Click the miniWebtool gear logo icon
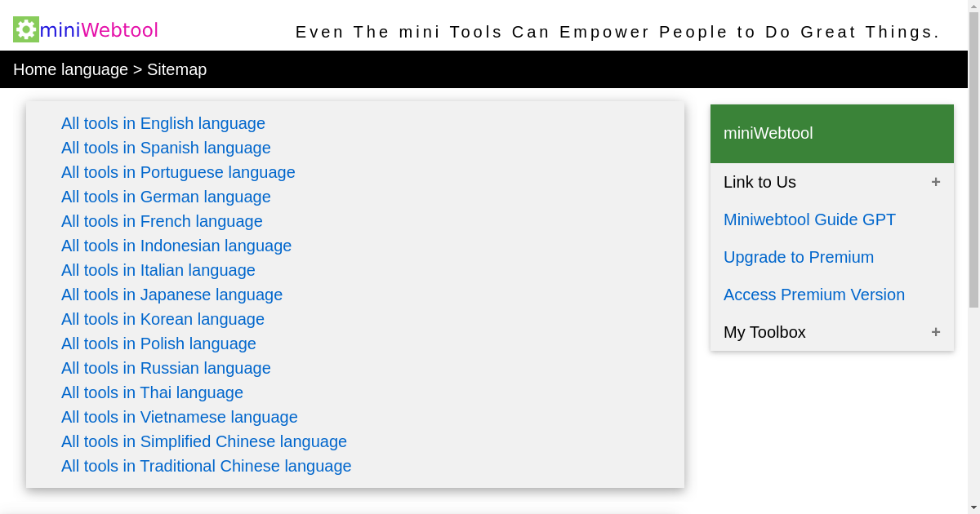 pos(25,29)
